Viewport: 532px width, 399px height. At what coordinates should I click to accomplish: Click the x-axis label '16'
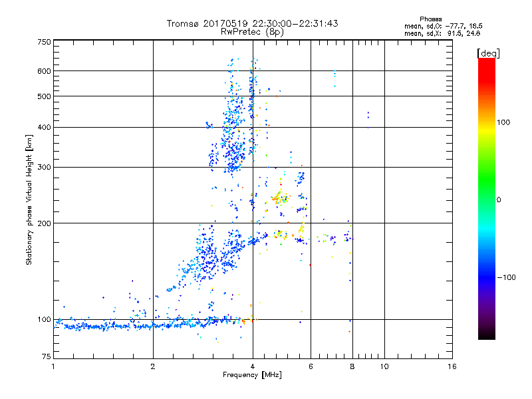click(x=452, y=366)
